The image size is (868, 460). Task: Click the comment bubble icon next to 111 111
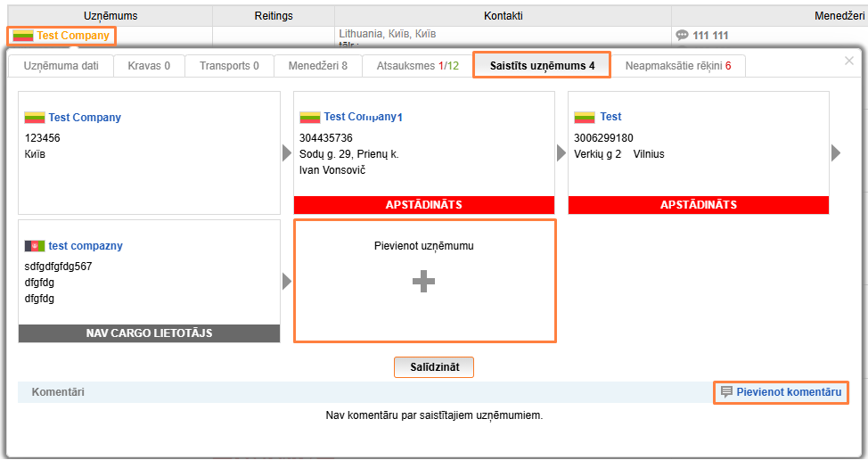(x=682, y=36)
